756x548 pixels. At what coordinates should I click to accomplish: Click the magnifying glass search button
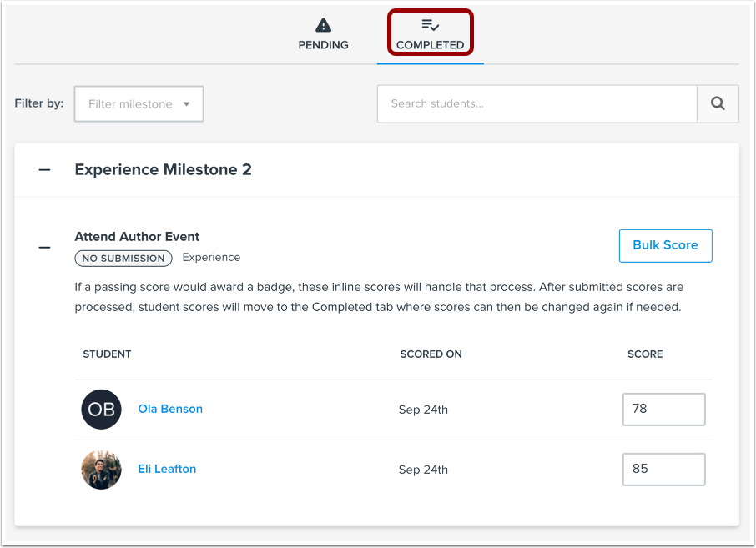pos(718,104)
